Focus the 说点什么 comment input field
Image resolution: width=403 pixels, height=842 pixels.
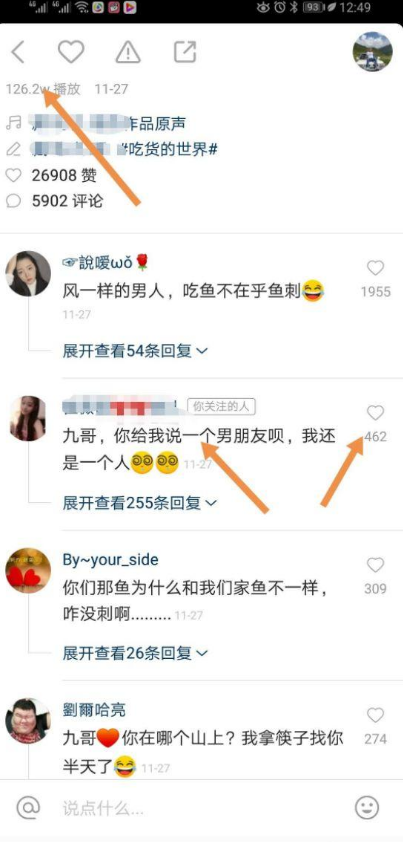(202, 807)
